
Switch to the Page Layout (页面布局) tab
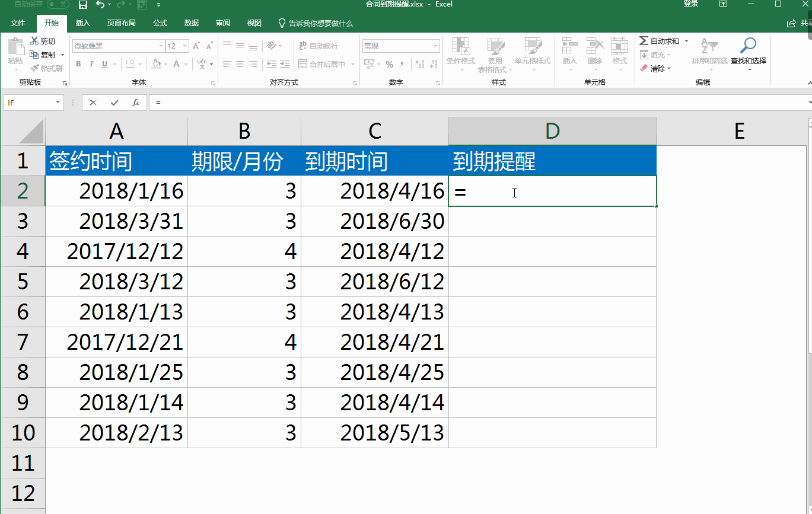tap(122, 23)
